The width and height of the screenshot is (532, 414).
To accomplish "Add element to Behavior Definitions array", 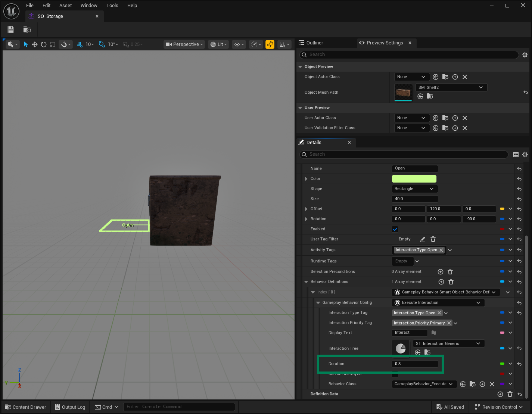I will [x=441, y=282].
